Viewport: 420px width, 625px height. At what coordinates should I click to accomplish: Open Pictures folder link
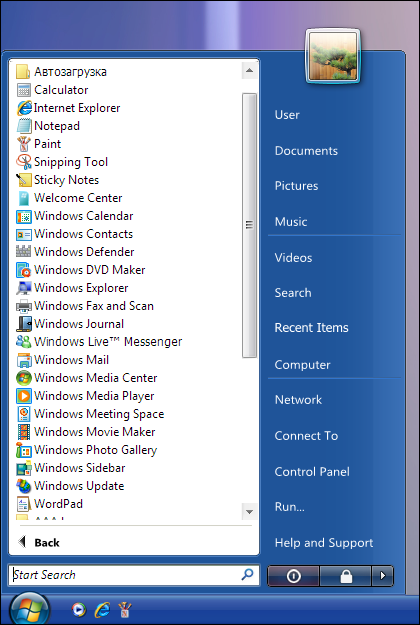click(x=296, y=186)
